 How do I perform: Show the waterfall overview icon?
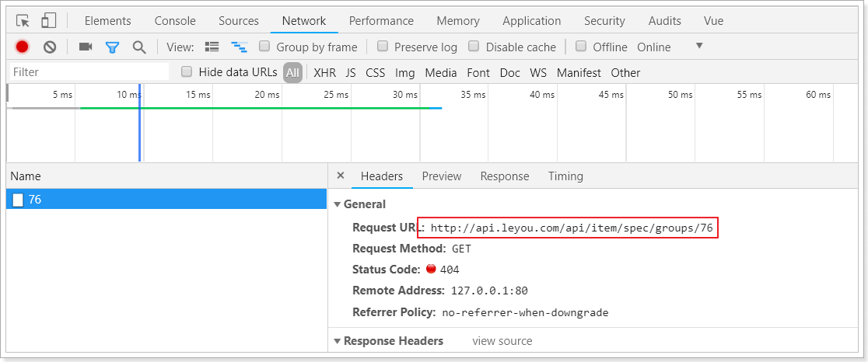[x=239, y=47]
